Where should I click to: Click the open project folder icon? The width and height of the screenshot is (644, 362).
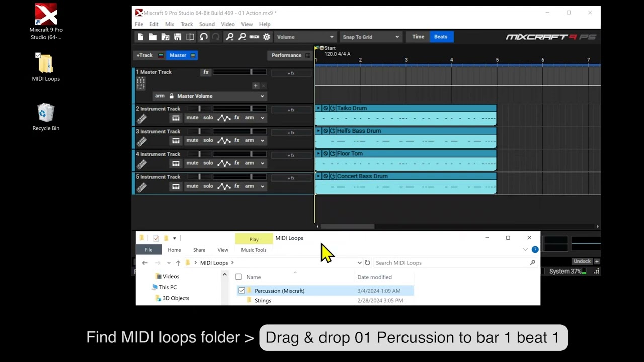point(152,37)
